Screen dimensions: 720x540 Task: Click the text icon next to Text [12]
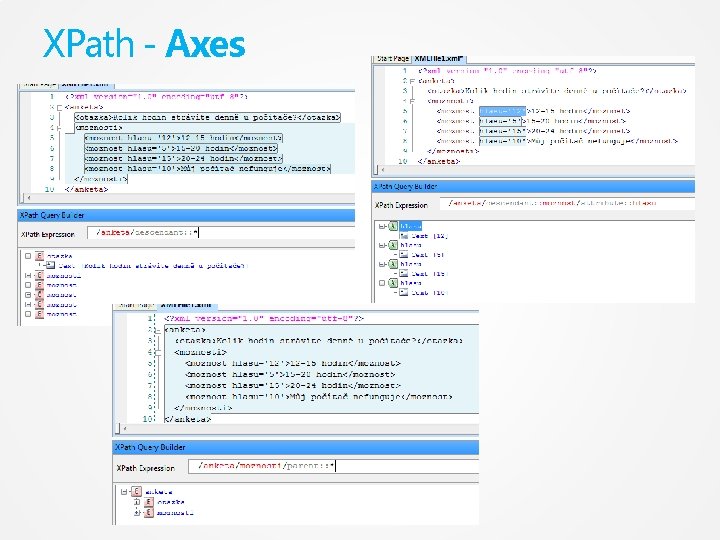tap(404, 236)
